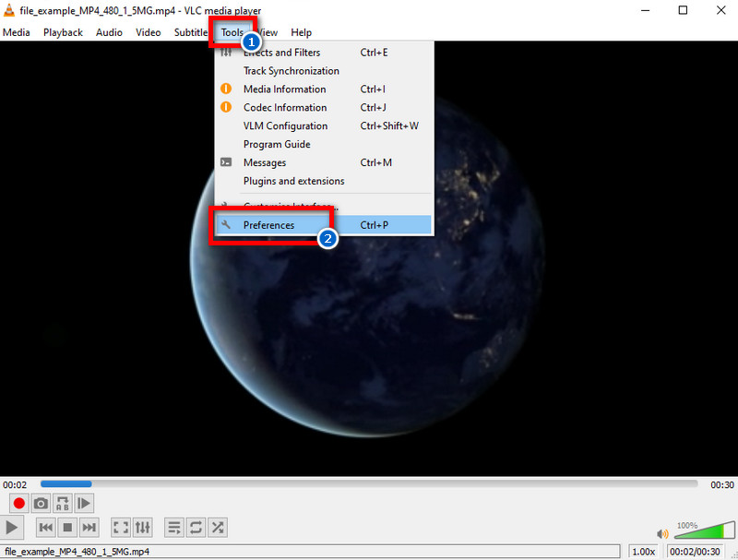Open the Playback menu
738x560 pixels.
[63, 32]
